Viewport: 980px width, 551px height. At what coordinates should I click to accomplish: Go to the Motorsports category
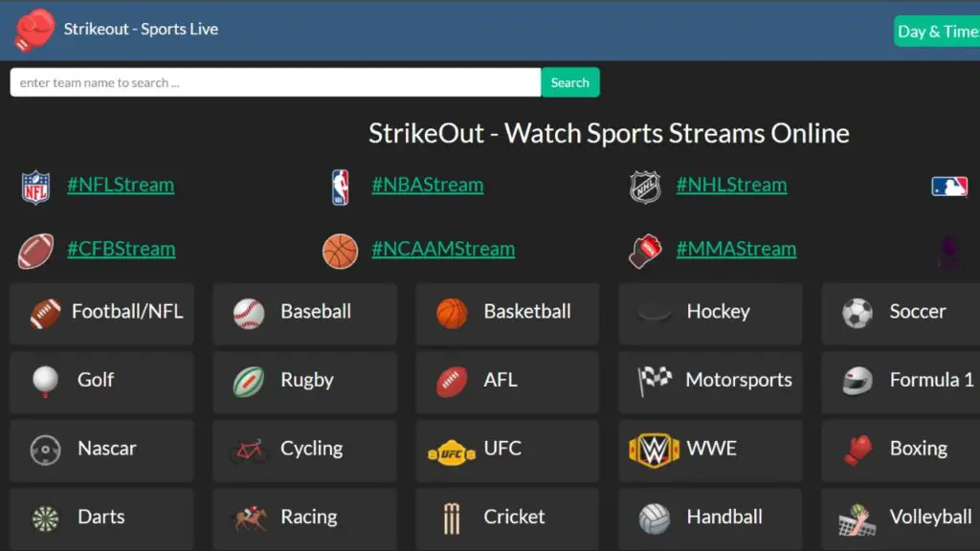tap(710, 381)
